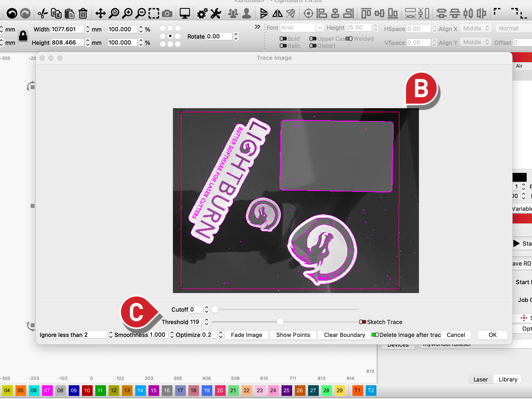Click the trash can Delete icon
The height and width of the screenshot is (399, 532).
(83, 13)
